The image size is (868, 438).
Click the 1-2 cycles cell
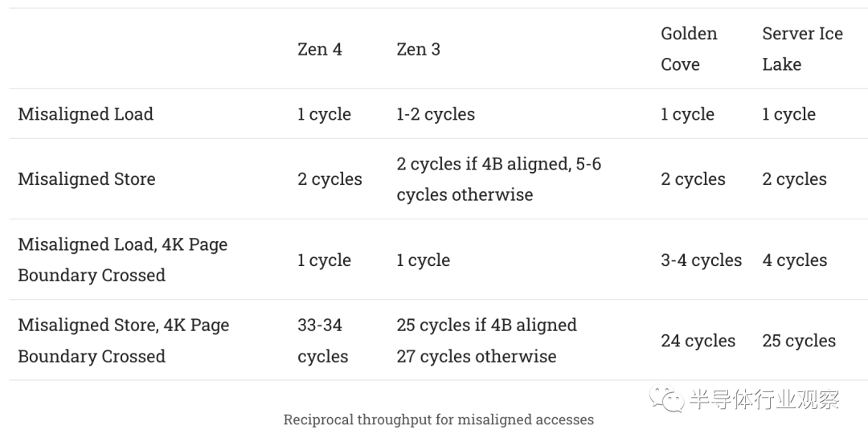click(x=435, y=114)
